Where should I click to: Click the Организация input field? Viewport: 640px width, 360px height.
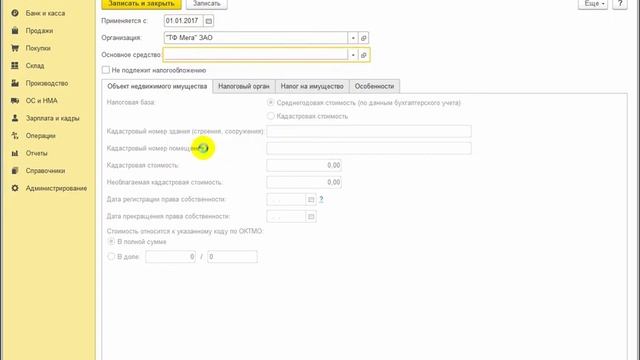click(x=256, y=38)
